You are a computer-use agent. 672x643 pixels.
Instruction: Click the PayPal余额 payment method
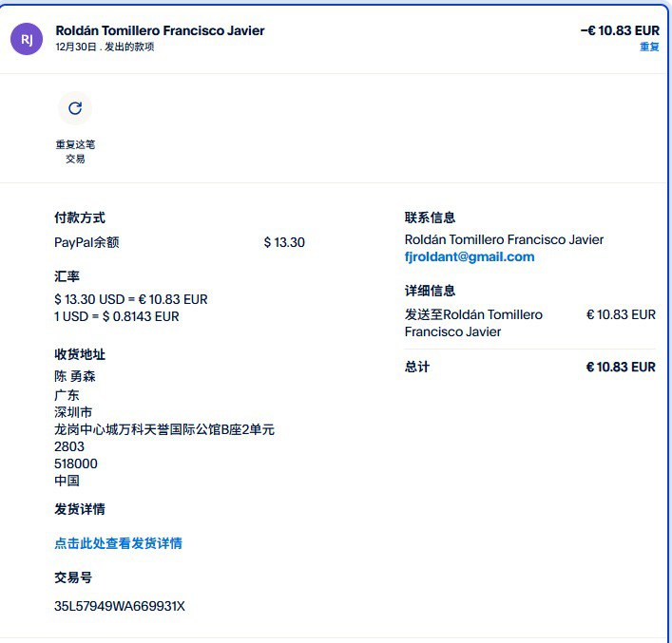(x=86, y=242)
